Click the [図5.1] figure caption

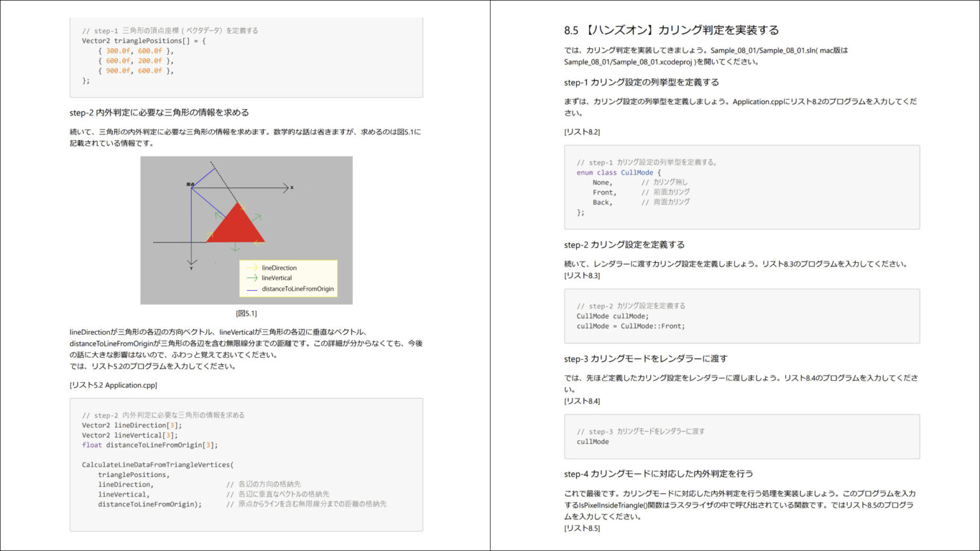pos(246,313)
